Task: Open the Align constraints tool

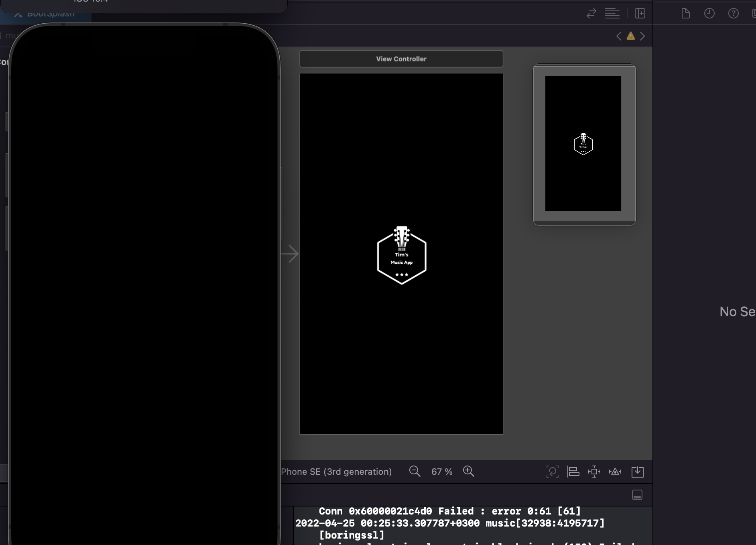Action: click(x=574, y=472)
